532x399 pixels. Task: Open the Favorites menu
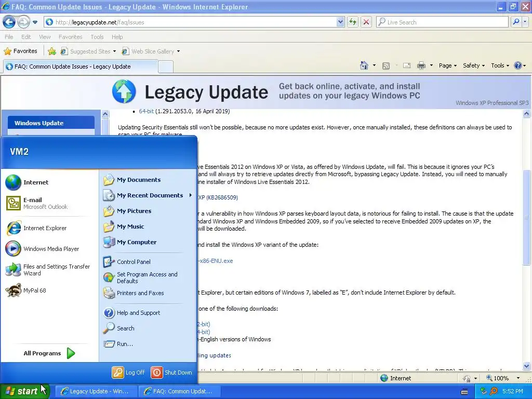[x=70, y=37]
